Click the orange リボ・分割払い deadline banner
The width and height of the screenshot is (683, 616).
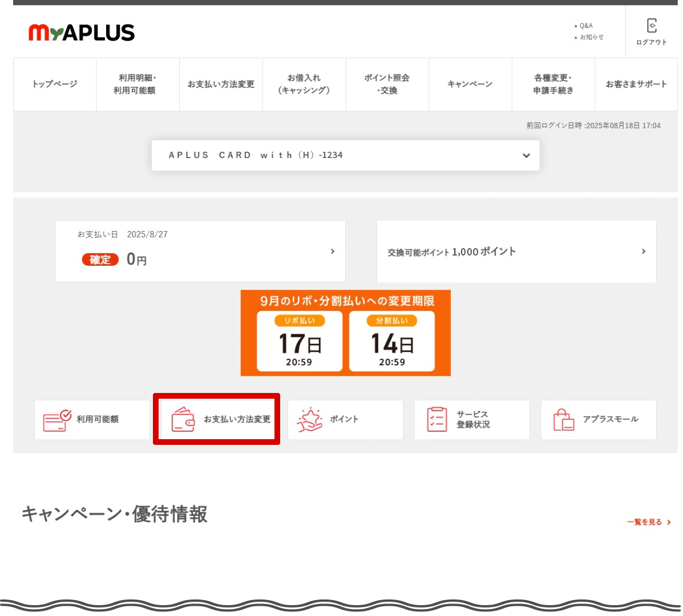[x=345, y=333]
